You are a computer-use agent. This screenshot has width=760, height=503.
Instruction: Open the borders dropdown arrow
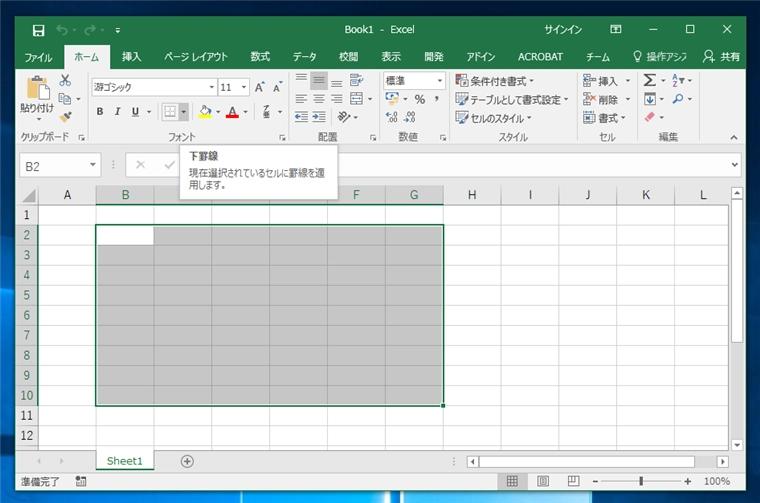183,112
